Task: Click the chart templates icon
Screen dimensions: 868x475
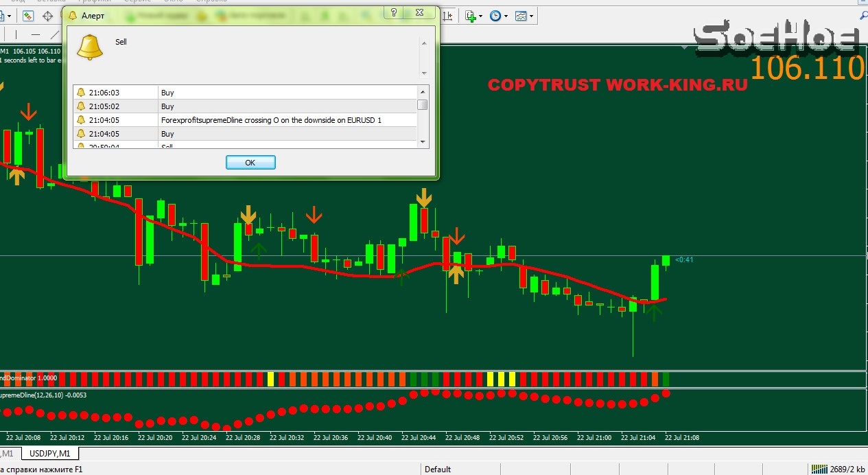Action: [x=521, y=16]
